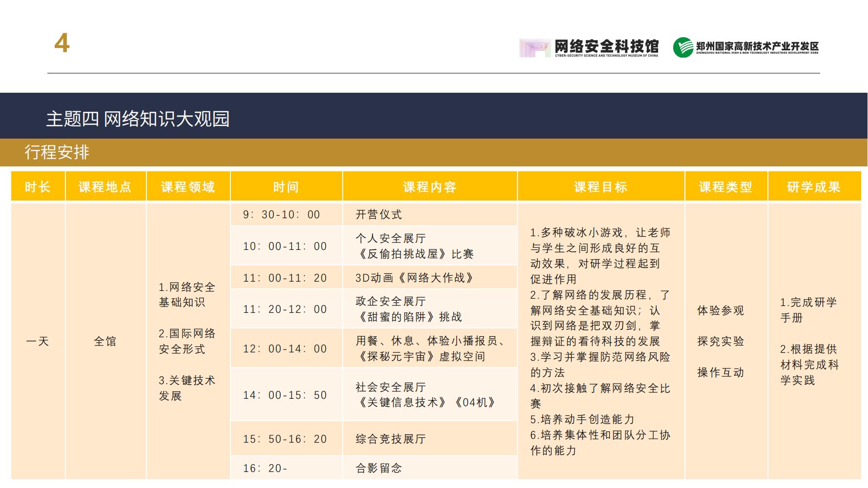
Task: Click 2.国际网络安全形式 in course domain
Action: pyautogui.click(x=187, y=341)
